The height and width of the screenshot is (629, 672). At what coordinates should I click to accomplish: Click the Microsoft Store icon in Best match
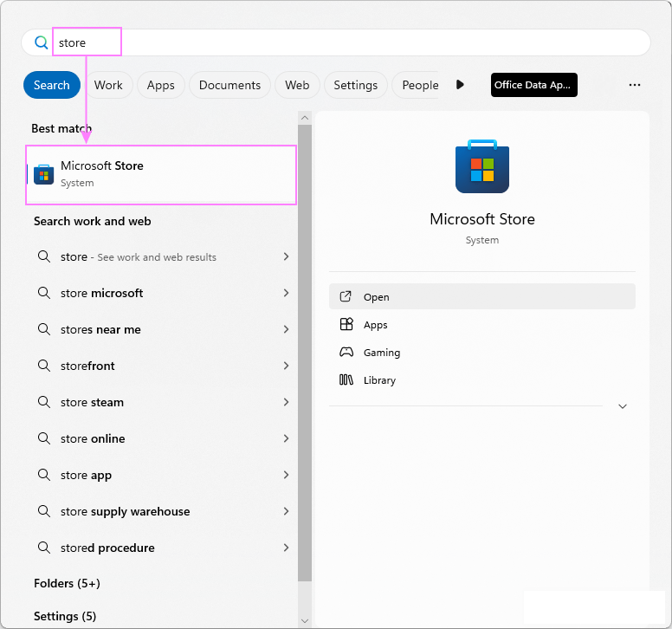tap(43, 174)
